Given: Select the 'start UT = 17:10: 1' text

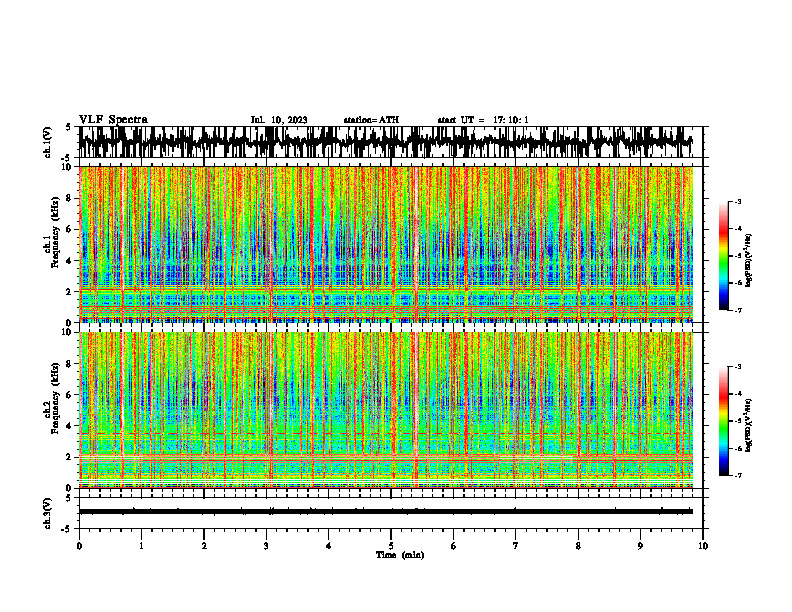Looking at the screenshot, I should (483, 120).
